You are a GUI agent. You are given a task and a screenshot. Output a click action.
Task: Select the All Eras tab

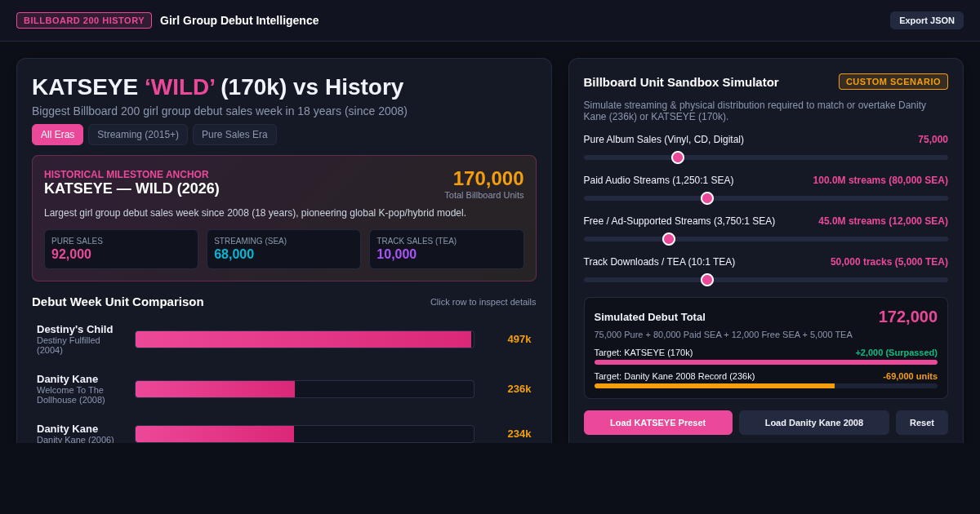[x=57, y=135]
